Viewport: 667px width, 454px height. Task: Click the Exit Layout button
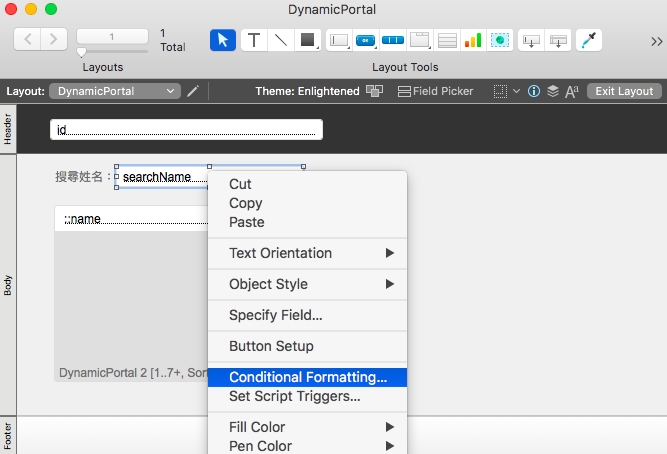(624, 91)
